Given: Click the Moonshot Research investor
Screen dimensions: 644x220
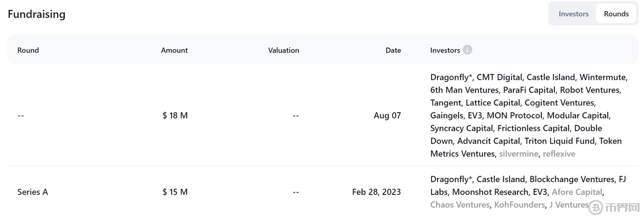Looking at the screenshot, I should click(490, 192).
